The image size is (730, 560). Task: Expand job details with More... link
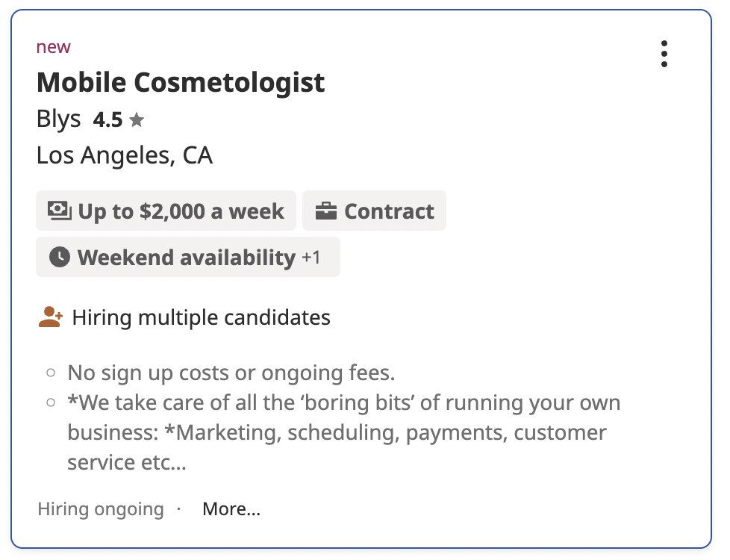pos(231,509)
